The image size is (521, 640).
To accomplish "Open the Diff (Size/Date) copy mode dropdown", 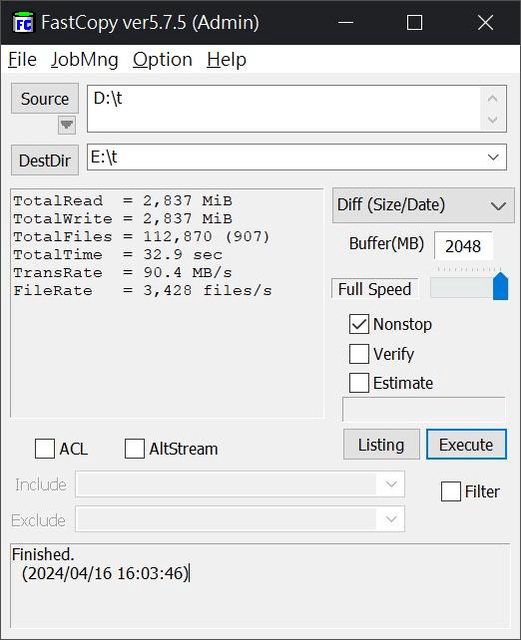I will pos(423,205).
